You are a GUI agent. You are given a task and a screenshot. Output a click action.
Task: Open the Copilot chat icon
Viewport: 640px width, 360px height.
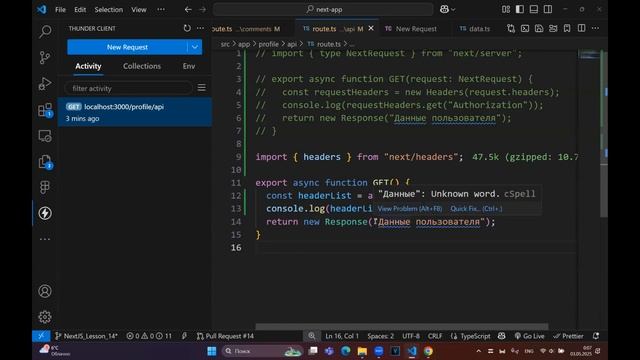pos(444,9)
